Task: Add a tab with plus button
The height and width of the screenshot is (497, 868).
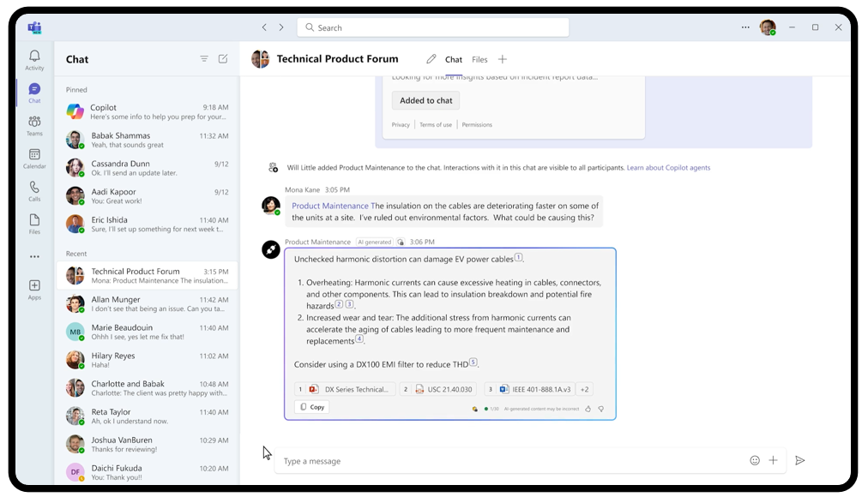Action: (502, 59)
